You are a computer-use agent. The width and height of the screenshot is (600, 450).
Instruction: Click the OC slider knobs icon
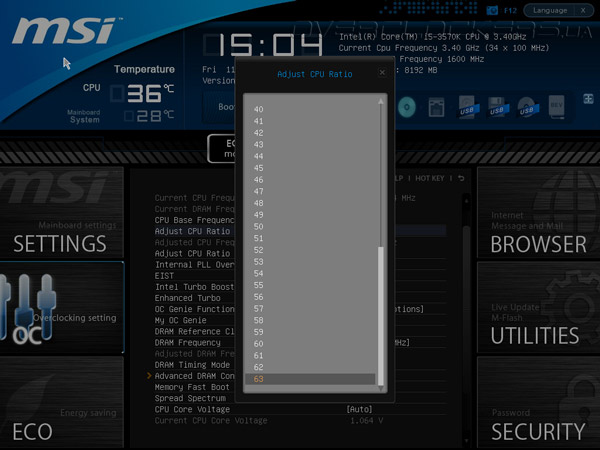(x=27, y=308)
